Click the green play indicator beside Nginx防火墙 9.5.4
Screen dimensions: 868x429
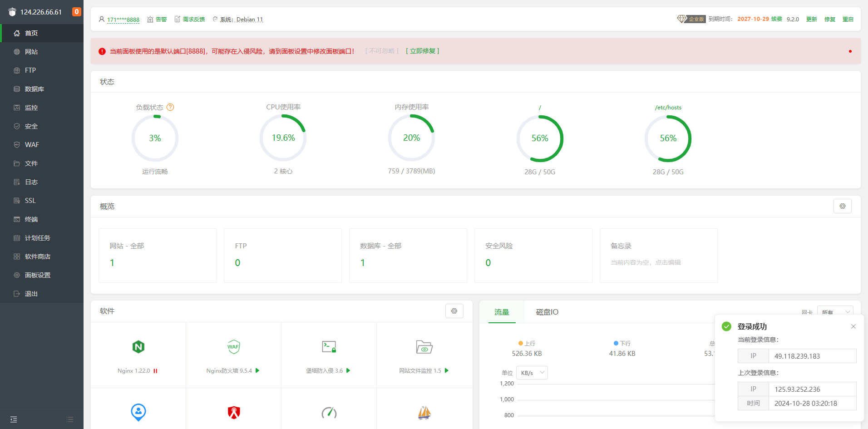(257, 371)
